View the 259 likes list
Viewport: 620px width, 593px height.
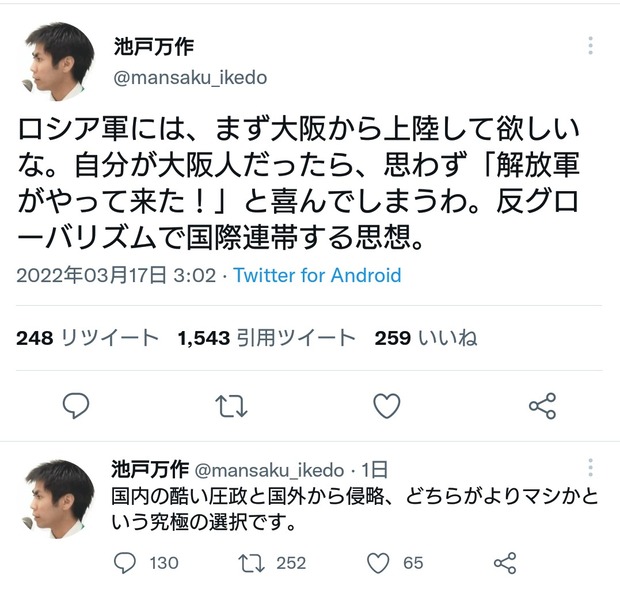point(426,338)
